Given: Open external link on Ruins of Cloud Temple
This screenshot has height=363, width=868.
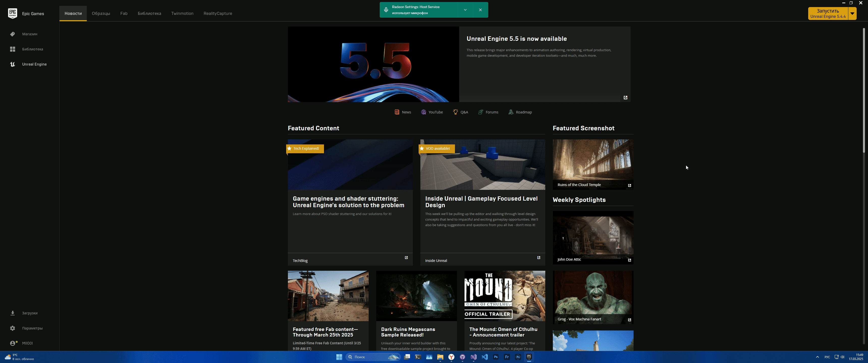Looking at the screenshot, I should pos(629,186).
